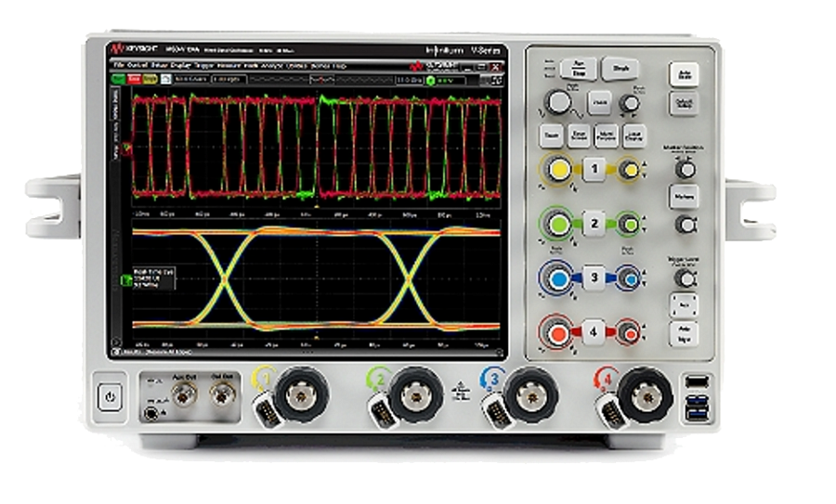Click the yellow Single button in the on-screen toolbar
This screenshot has width=836, height=504.
(x=150, y=79)
